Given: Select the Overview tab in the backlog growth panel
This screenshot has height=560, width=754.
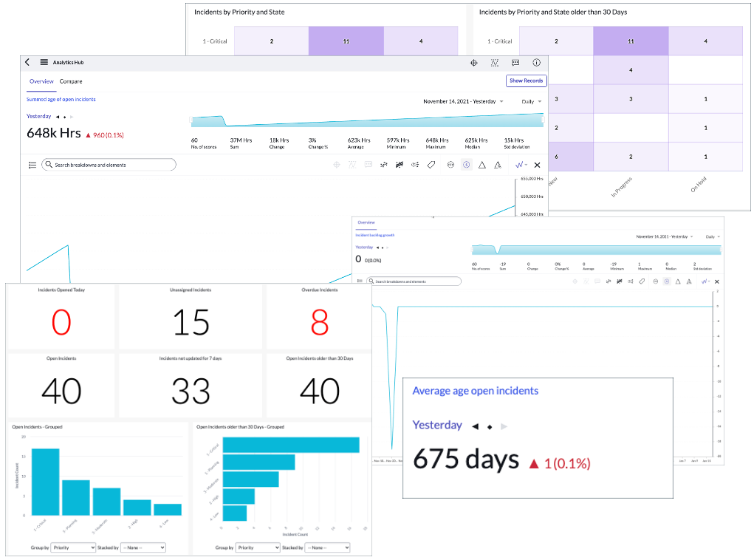Looking at the screenshot, I should 366,222.
